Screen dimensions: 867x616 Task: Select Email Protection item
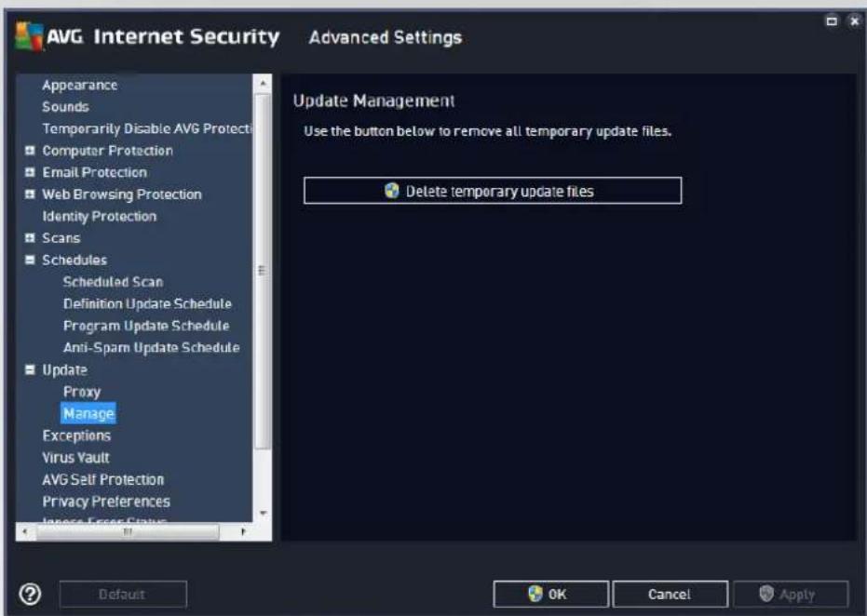click(x=95, y=172)
